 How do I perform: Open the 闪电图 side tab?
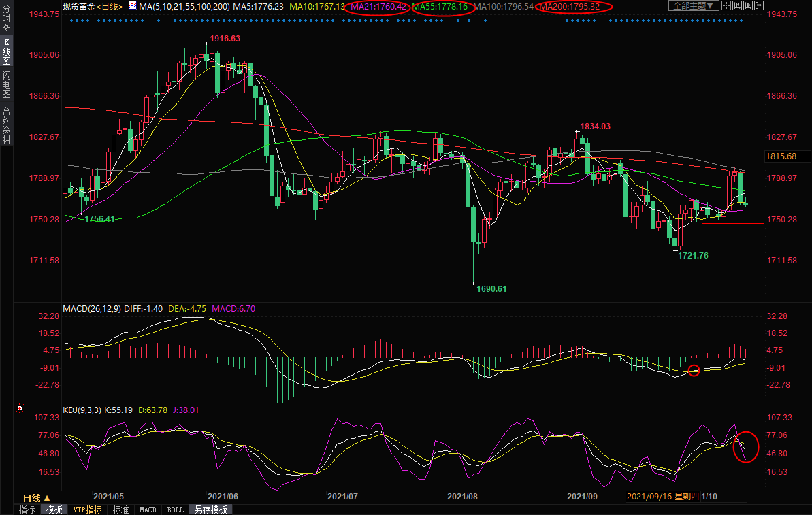[x=6, y=86]
